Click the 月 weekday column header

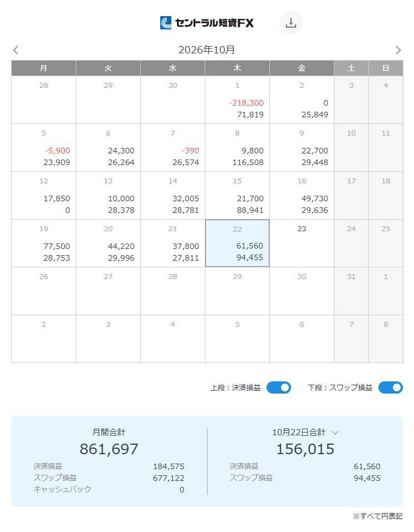44,68
